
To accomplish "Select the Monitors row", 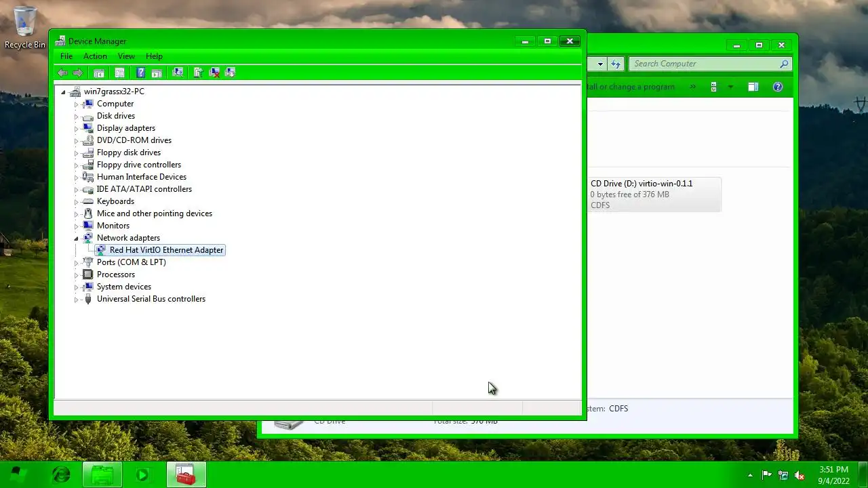I will click(113, 226).
